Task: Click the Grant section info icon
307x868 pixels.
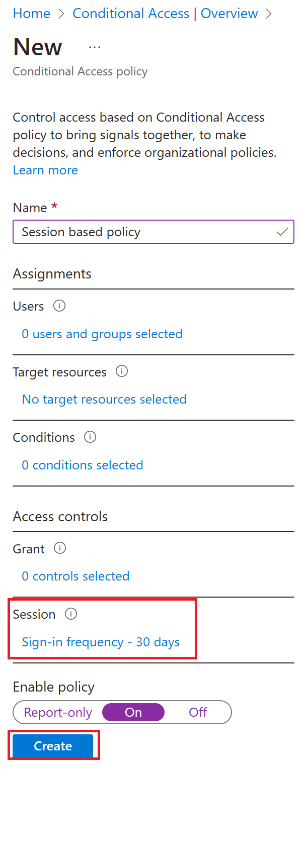Action: coord(59,548)
